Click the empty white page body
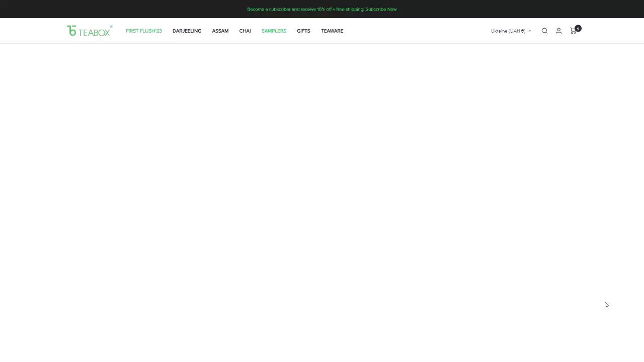Image resolution: width=644 pixels, height=362 pixels. [x=322, y=201]
